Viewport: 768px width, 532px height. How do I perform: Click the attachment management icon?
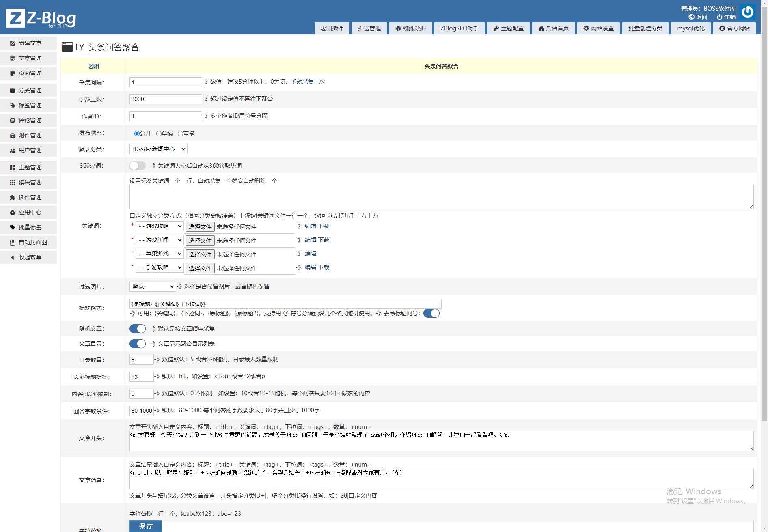13,135
